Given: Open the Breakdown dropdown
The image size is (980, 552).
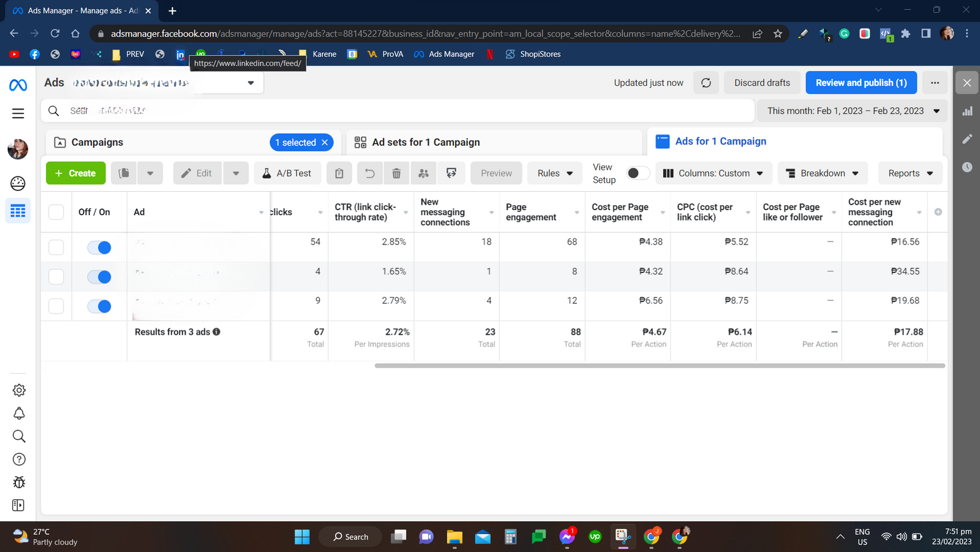Looking at the screenshot, I should (x=823, y=173).
